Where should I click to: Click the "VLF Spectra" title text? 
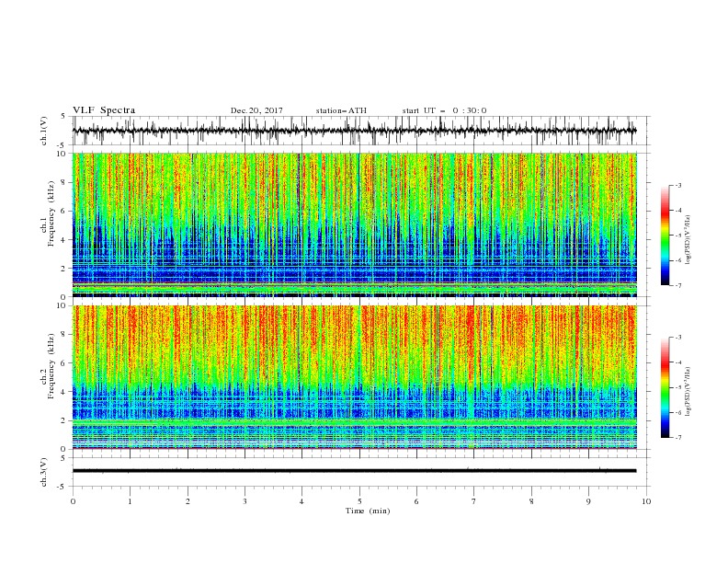pos(104,110)
